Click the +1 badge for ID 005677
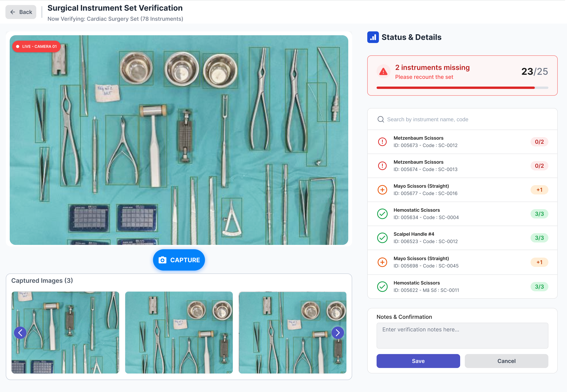Viewport: 567px width, 392px height. [x=539, y=190]
